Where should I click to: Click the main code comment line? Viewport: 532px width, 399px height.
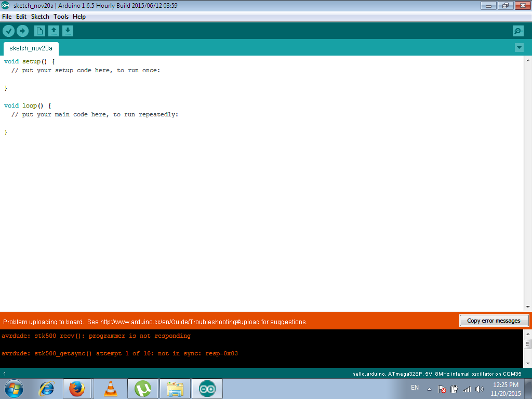pos(95,114)
